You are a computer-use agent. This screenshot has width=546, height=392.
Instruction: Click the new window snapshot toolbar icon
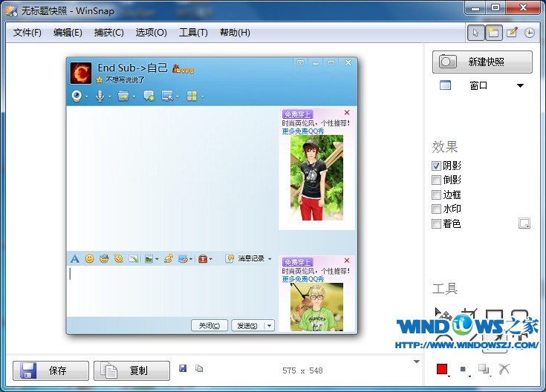493,33
